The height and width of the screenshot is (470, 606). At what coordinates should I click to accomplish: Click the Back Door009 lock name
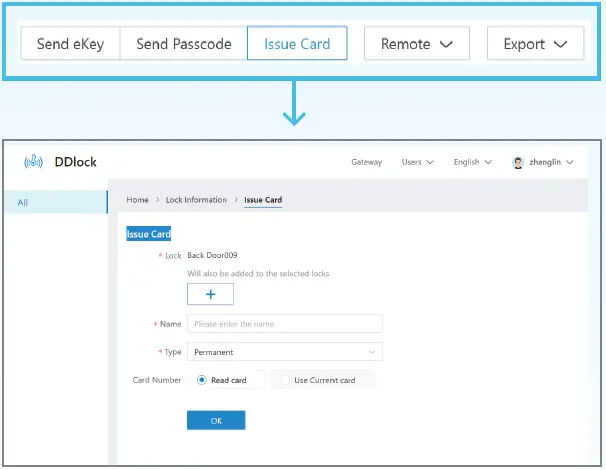212,255
